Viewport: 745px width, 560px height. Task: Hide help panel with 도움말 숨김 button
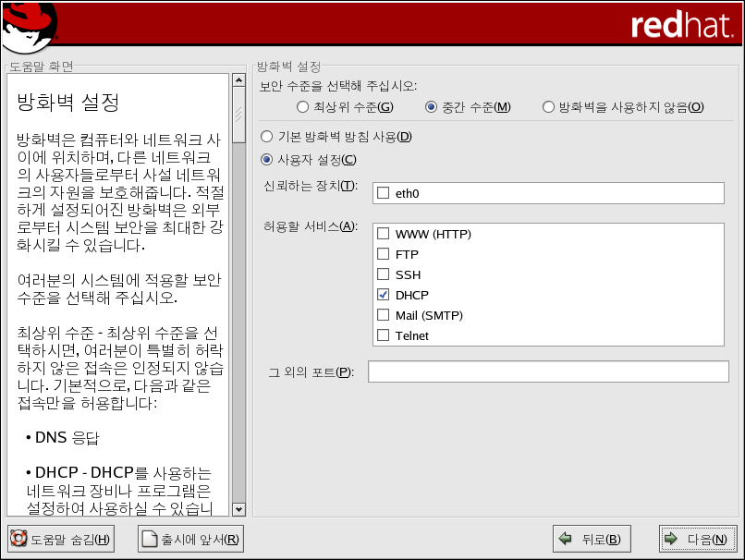click(61, 540)
